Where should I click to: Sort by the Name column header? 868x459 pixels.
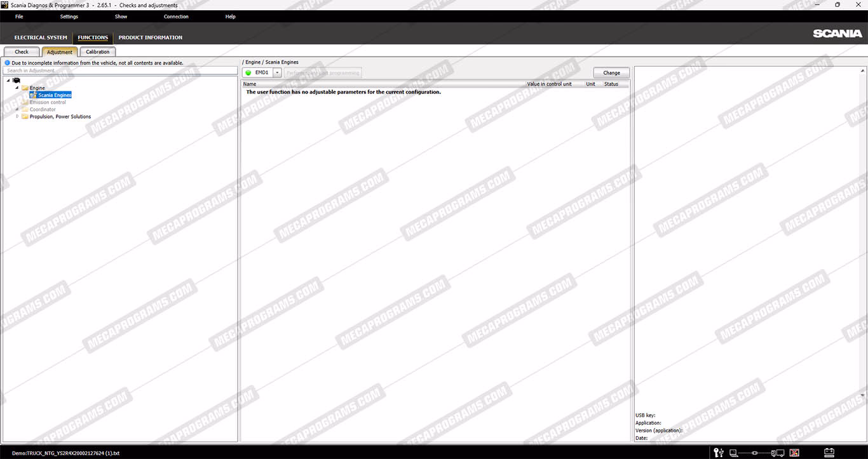[x=250, y=84]
